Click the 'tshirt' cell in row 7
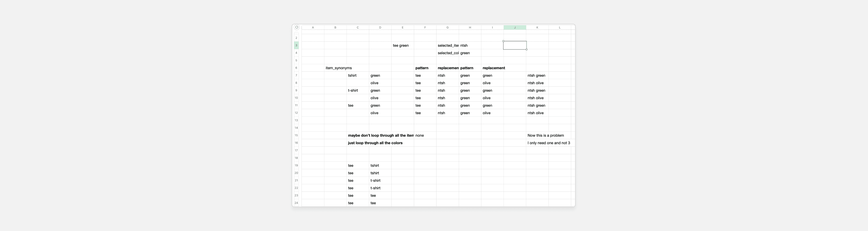 tap(358, 75)
